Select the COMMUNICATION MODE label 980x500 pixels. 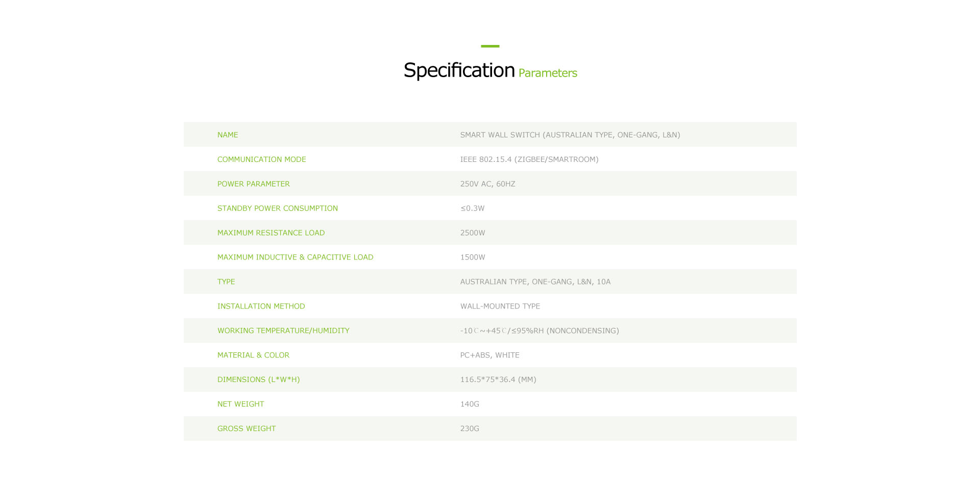coord(262,159)
